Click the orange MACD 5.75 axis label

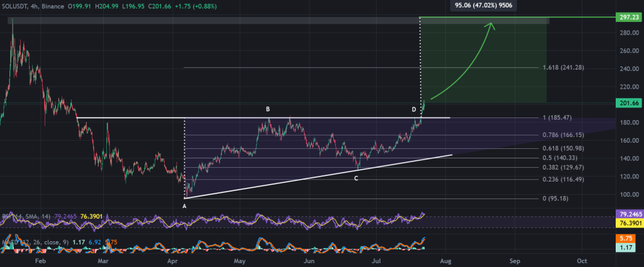click(x=628, y=239)
